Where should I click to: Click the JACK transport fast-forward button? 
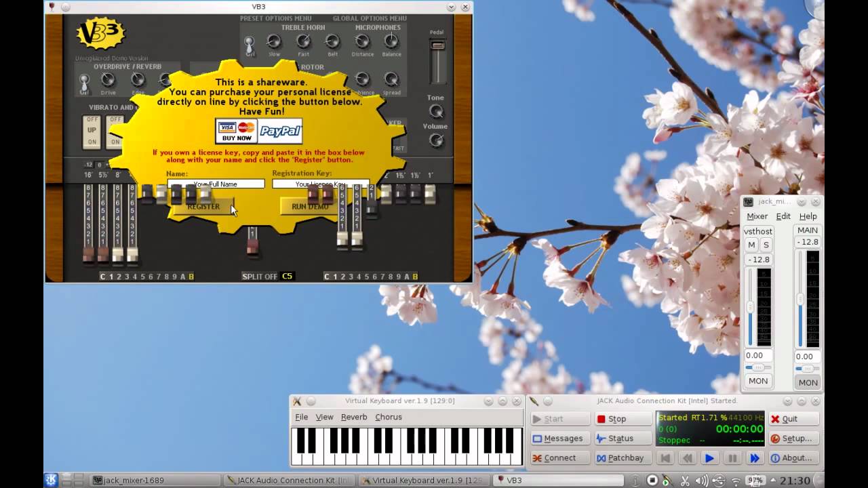point(754,458)
